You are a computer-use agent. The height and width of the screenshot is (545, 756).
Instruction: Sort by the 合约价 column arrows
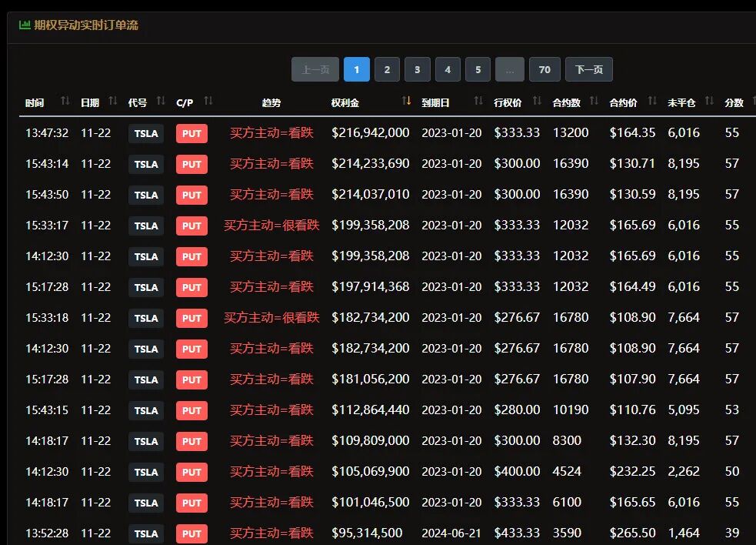coord(652,101)
